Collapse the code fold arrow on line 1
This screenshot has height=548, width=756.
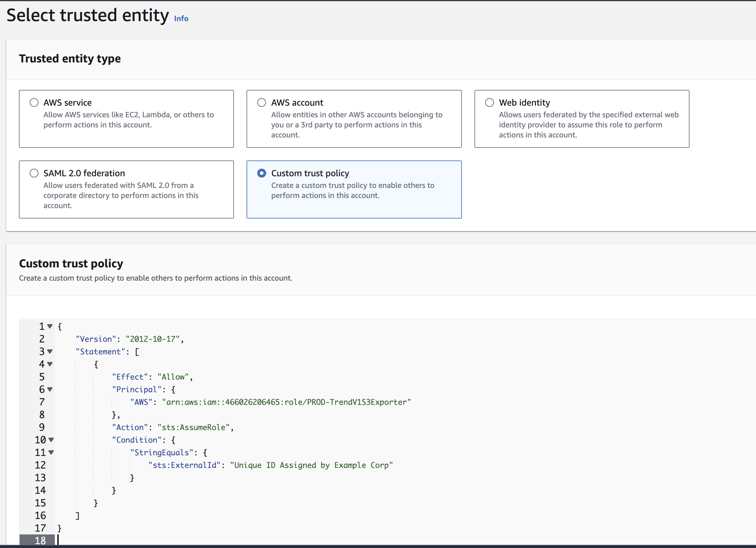pyautogui.click(x=50, y=326)
